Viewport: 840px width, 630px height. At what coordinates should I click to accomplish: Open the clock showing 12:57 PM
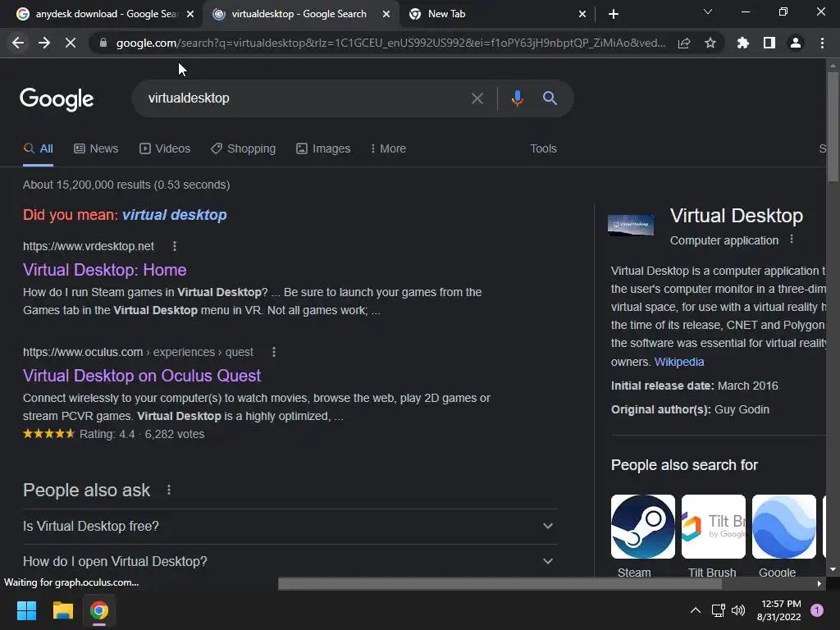[779, 610]
